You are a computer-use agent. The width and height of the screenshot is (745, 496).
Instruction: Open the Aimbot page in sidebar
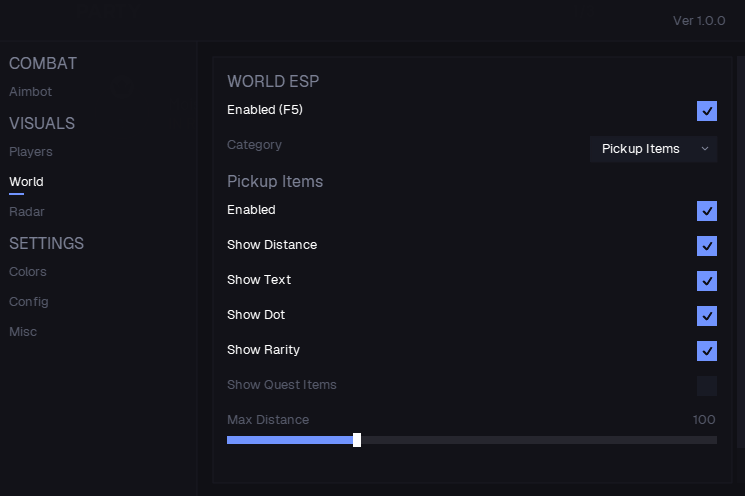(30, 92)
